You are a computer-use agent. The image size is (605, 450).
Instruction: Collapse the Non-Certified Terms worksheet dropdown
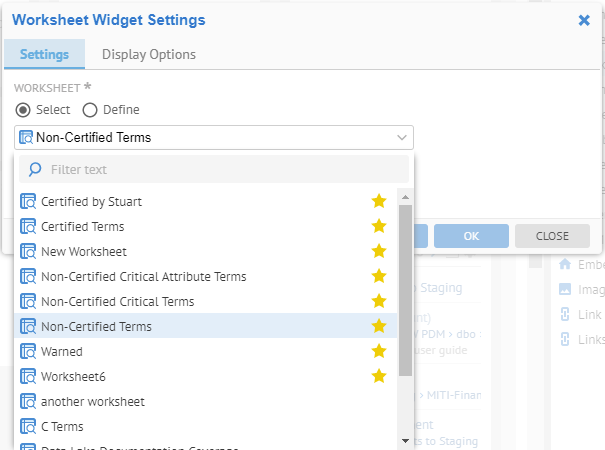point(402,138)
